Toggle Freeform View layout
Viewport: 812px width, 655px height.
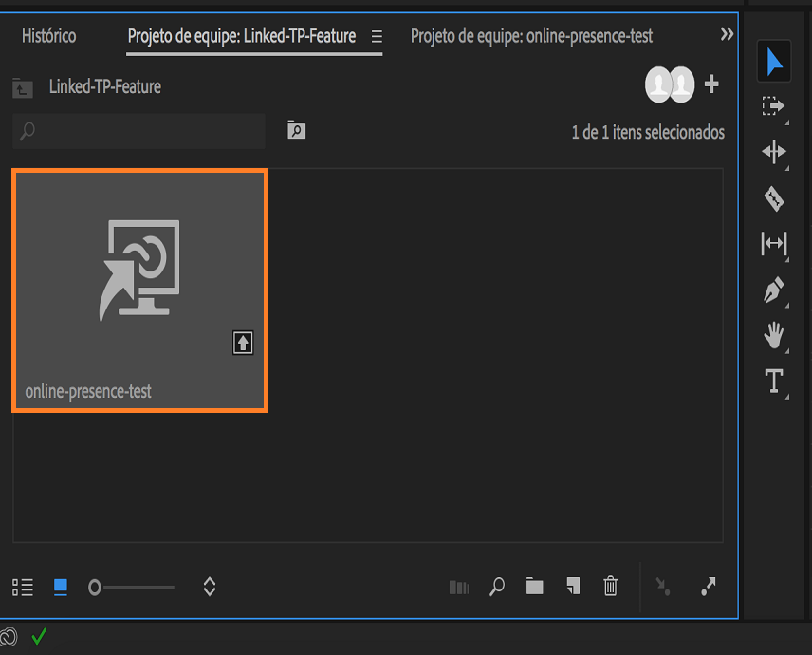(x=458, y=587)
